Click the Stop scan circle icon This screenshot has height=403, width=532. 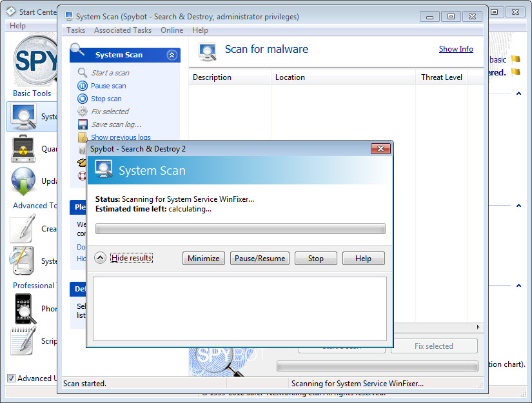coord(83,99)
